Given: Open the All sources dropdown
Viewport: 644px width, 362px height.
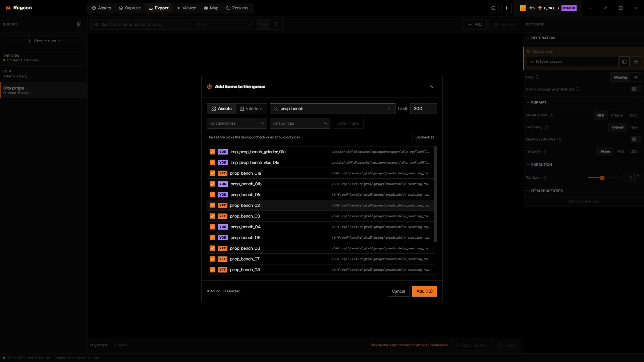Looking at the screenshot, I should click(300, 123).
